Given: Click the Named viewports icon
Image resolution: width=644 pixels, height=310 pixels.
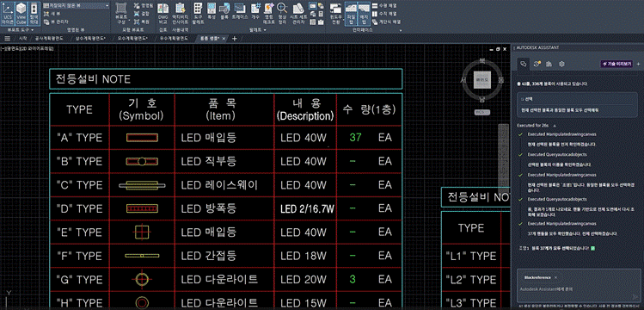Looking at the screenshot, I should [137, 6].
